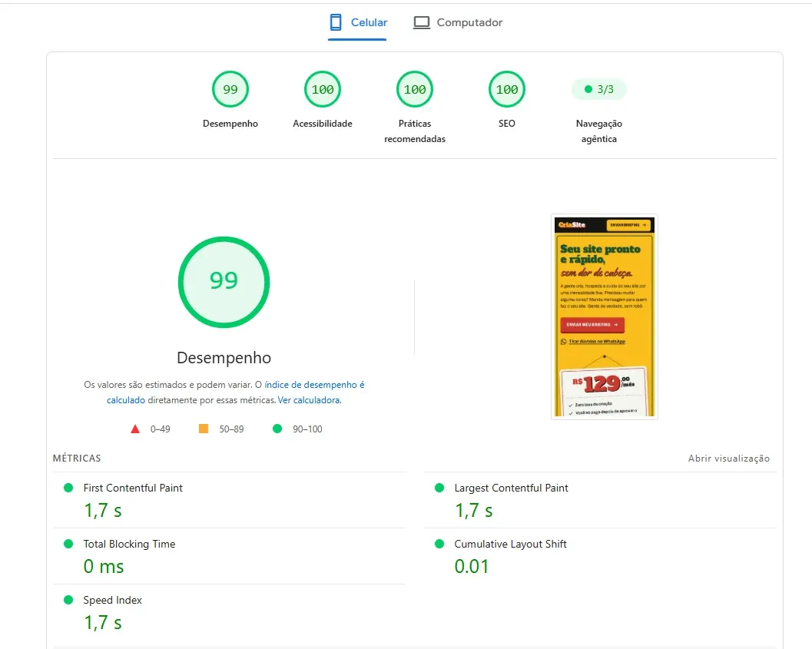The image size is (812, 649).
Task: Click the green circle 90–100 legend icon
Action: coord(277,429)
